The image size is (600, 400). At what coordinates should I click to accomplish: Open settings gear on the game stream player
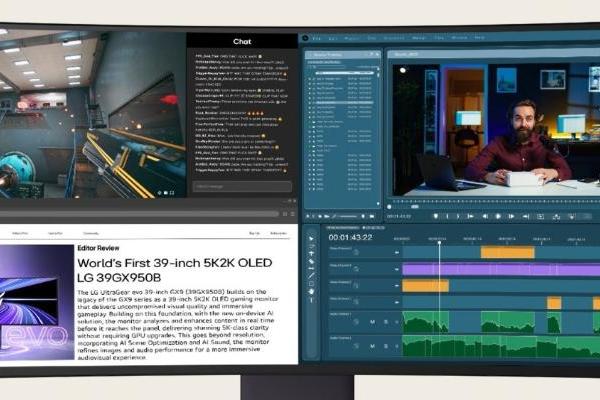[159, 193]
